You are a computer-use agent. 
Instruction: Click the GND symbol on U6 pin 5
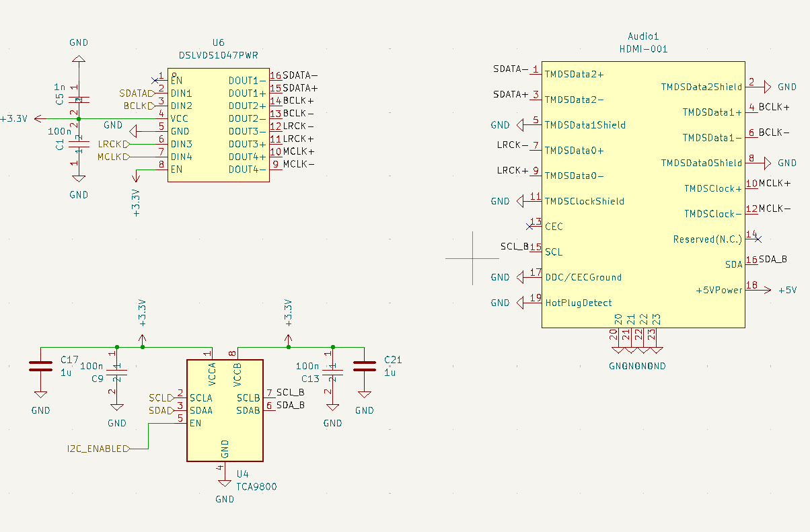click(x=132, y=131)
